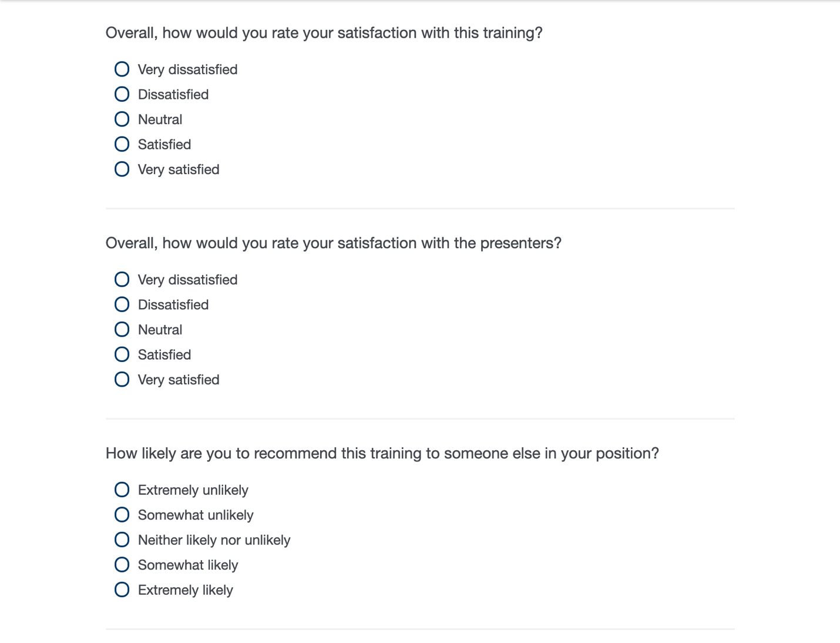Mark 'Satisfied' for satisfaction with this training
The image size is (840, 643).
point(122,145)
